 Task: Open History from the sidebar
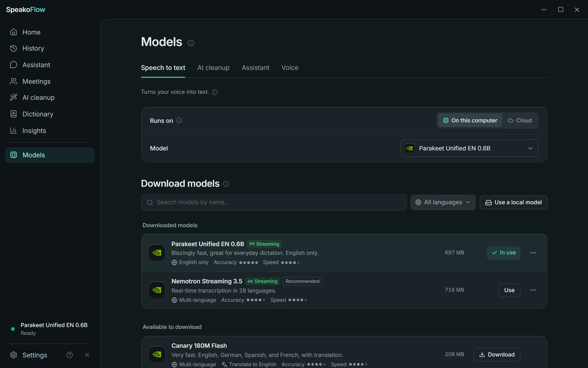pos(50,49)
